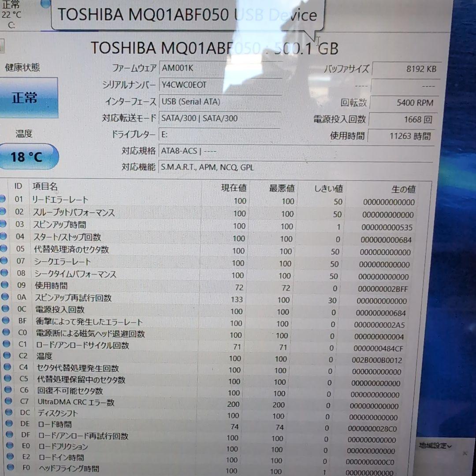Click raw value 000000002BFF of 使用時間
This screenshot has height=476, width=476.
click(383, 289)
